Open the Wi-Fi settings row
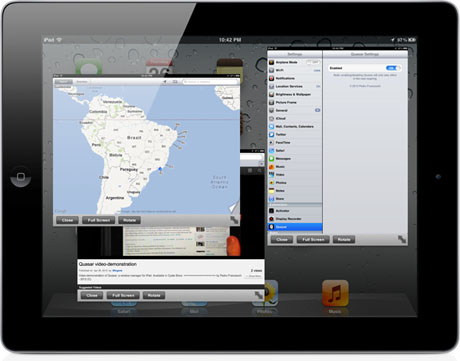This screenshot has height=361, width=460. (295, 70)
